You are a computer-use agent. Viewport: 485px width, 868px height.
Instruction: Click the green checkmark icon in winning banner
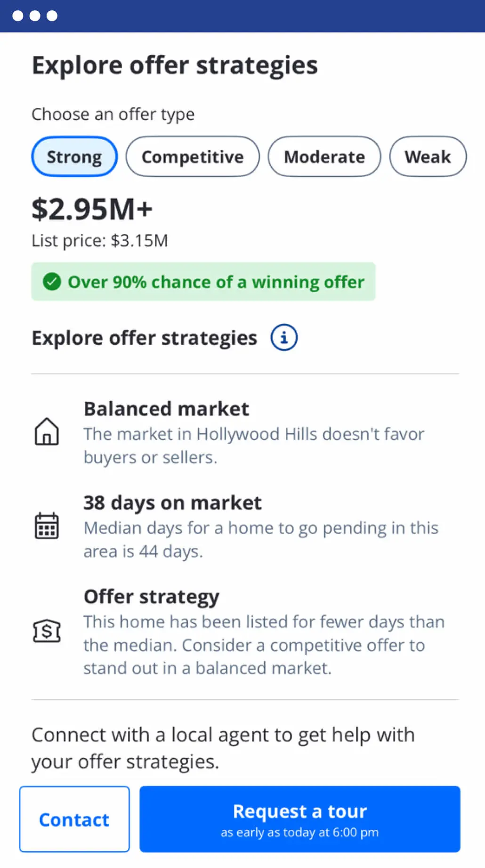(52, 282)
